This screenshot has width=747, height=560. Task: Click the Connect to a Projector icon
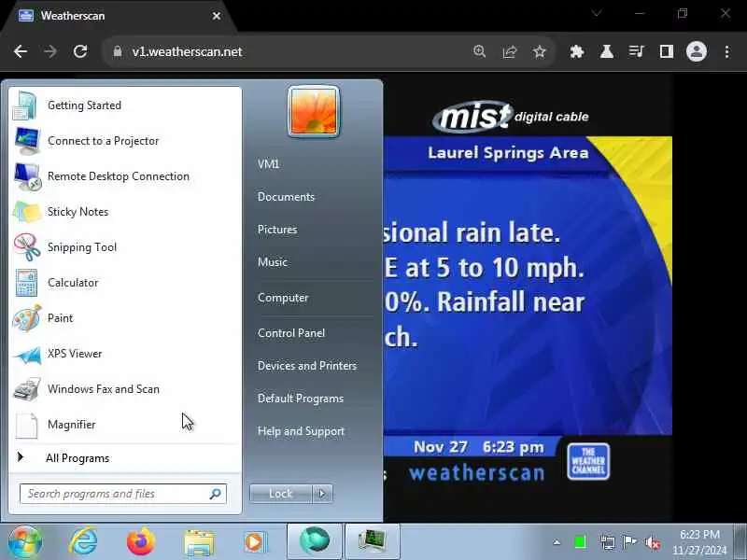coord(27,141)
